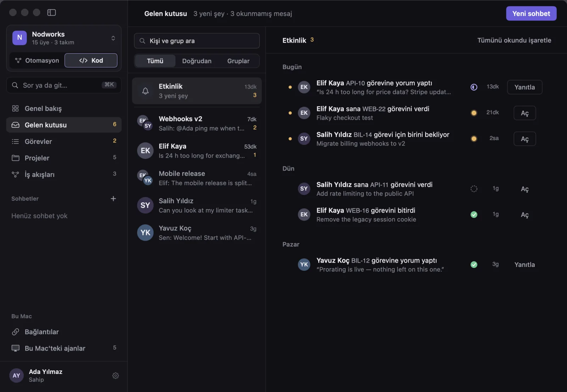567x392 pixels.
Task: Click the YK avatar in the Yavuz Koç chat
Action: click(145, 233)
